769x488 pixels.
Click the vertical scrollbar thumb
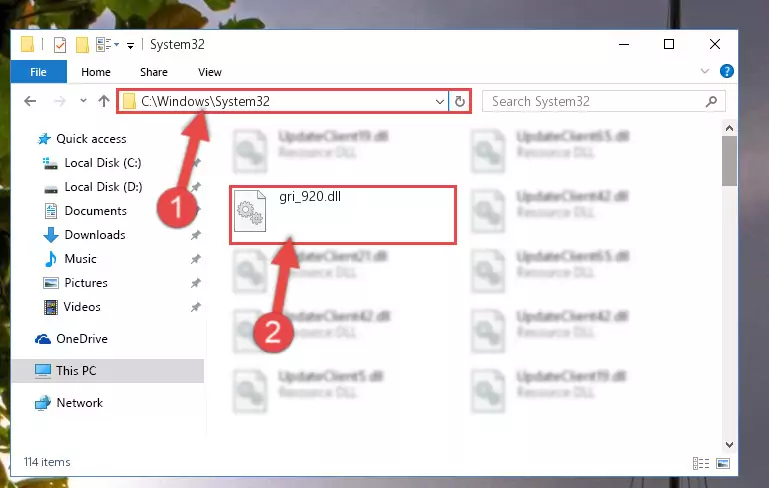(729, 161)
